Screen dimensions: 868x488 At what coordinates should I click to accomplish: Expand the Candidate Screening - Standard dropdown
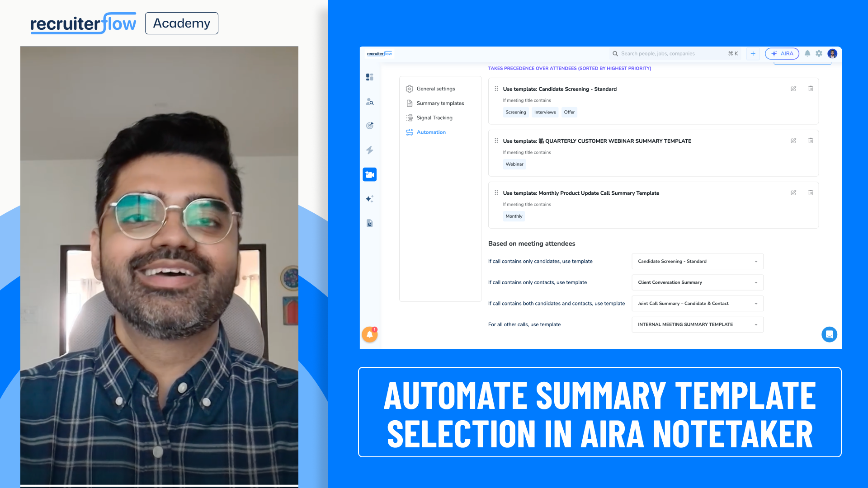(697, 261)
